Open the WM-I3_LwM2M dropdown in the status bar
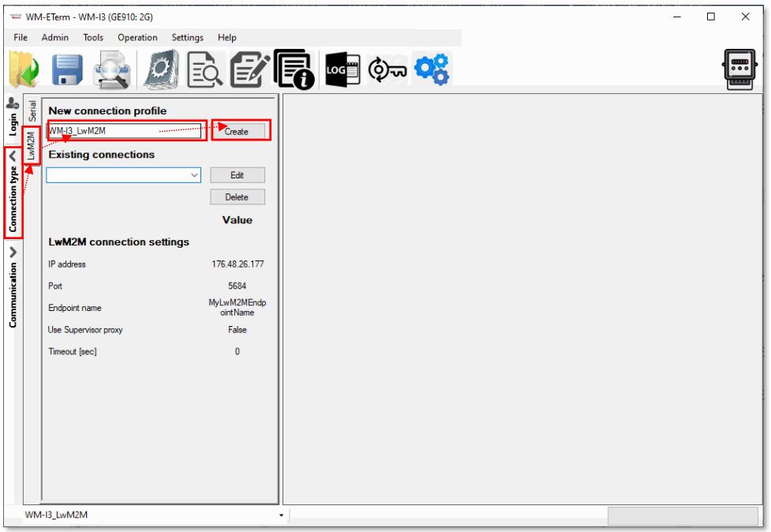Viewport: 771px width, 532px height. (281, 515)
